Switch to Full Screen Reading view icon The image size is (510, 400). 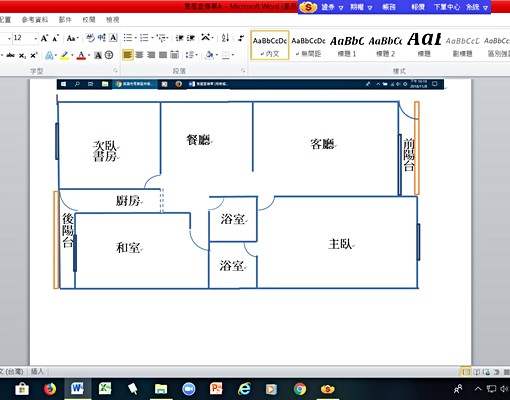(x=477, y=372)
